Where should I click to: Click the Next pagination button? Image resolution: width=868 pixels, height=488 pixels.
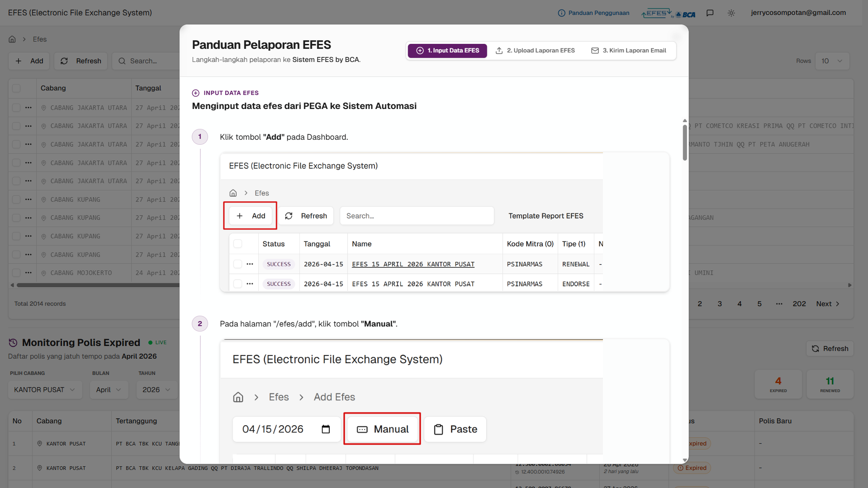[828, 304]
